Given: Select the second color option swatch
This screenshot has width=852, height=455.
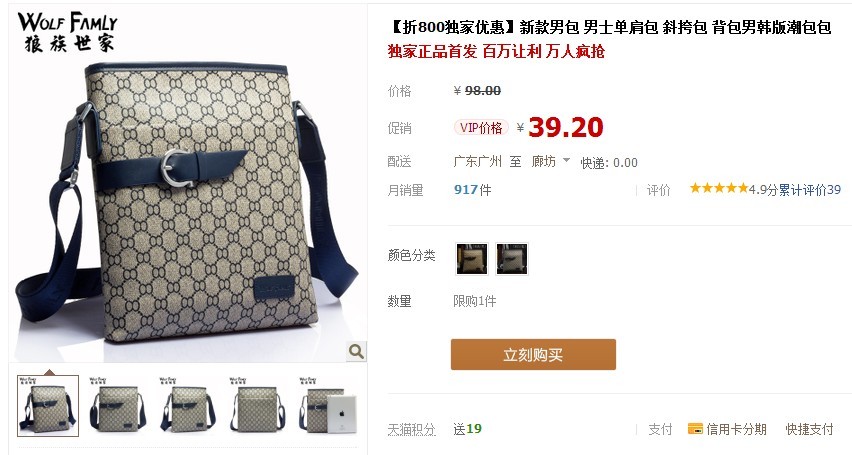Looking at the screenshot, I should [512, 259].
